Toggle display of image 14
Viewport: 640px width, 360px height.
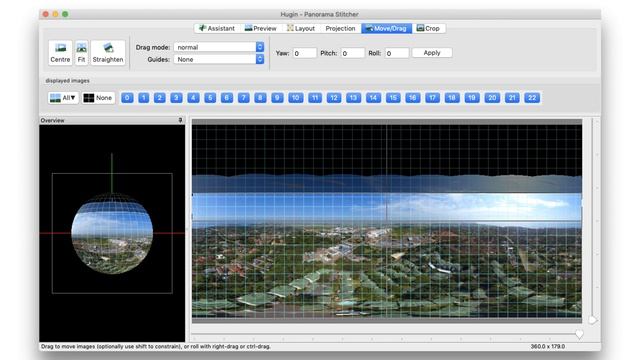tap(373, 98)
